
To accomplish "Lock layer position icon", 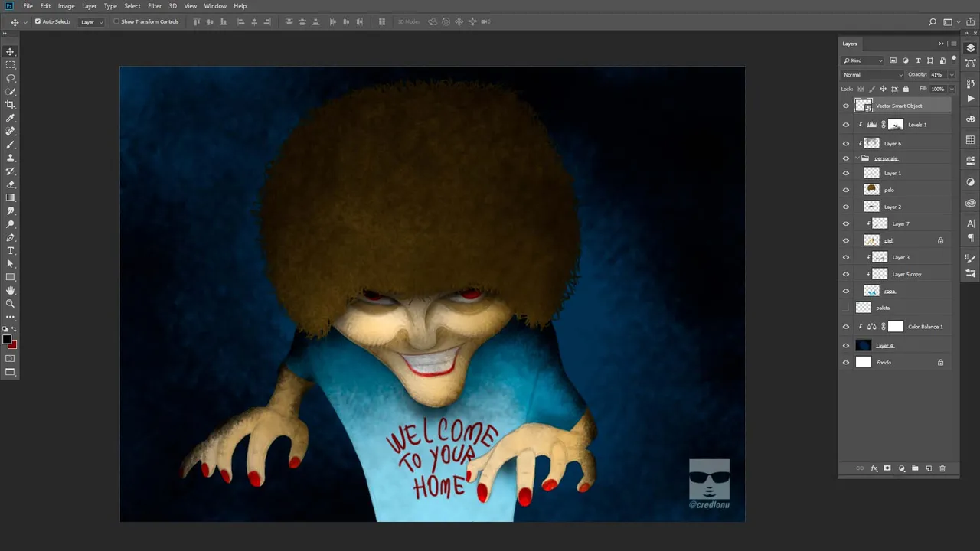I will (x=883, y=89).
